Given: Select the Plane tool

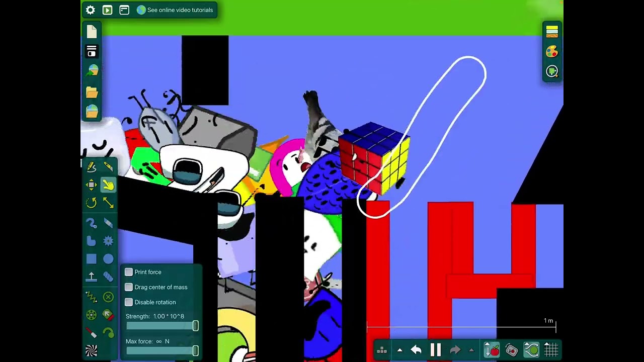Looking at the screenshot, I should tap(91, 277).
